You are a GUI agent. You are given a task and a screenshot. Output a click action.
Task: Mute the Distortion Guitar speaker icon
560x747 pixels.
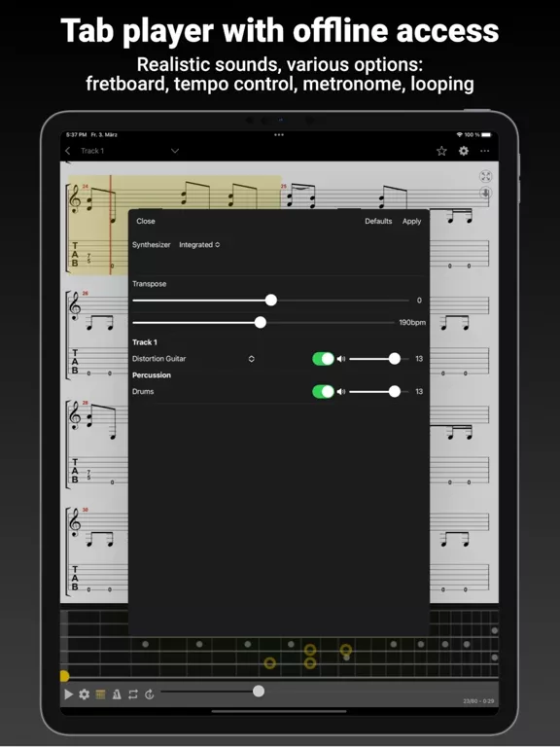[341, 359]
